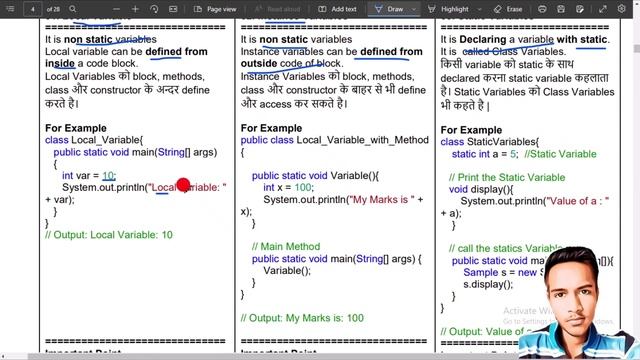Click "public class Local_Variable_with_Method" line

335,140
